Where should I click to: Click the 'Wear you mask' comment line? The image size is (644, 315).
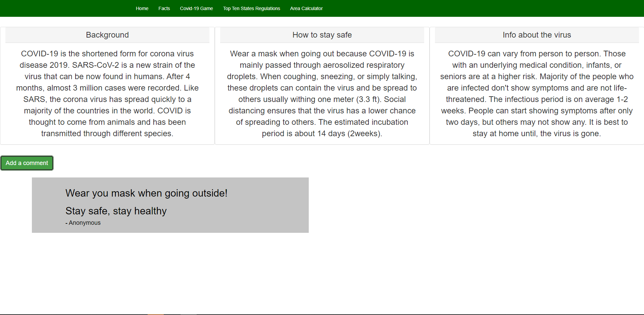pyautogui.click(x=146, y=193)
